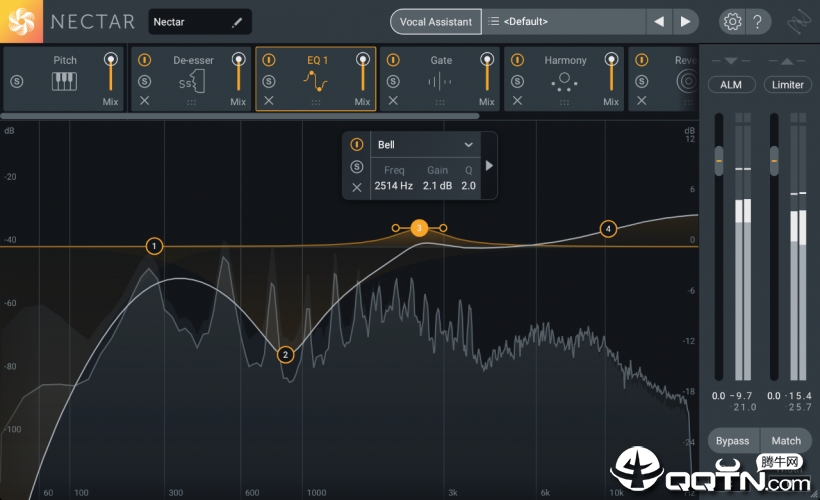
Task: Open the Gate module icon
Action: (x=440, y=82)
